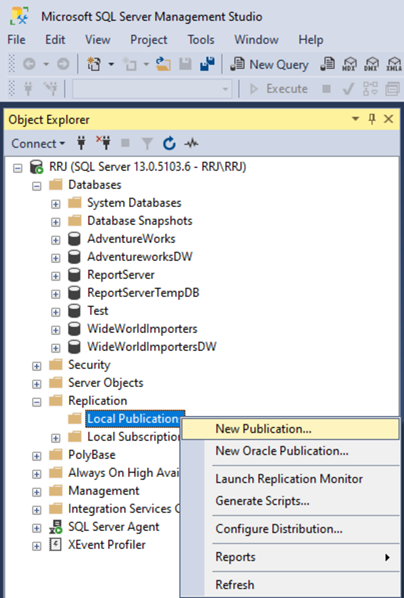Expand System Databases folder
Image resolution: width=404 pixels, height=598 pixels.
pos(56,204)
